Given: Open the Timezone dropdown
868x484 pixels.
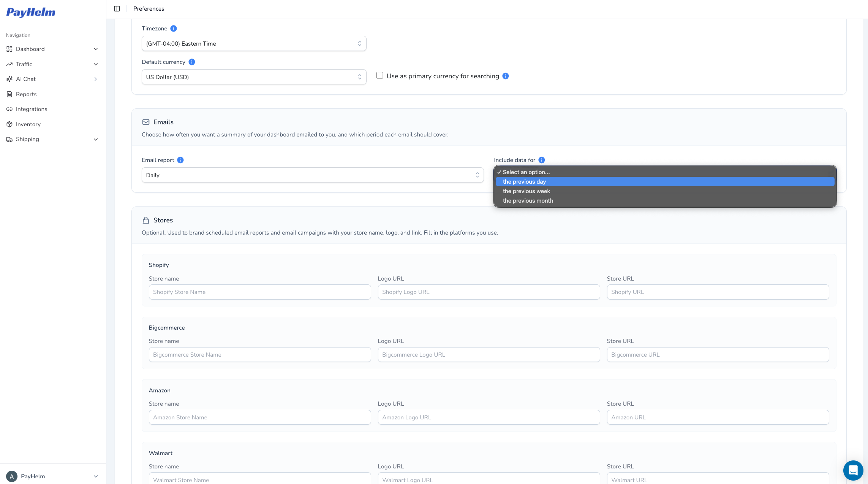Looking at the screenshot, I should (x=254, y=44).
